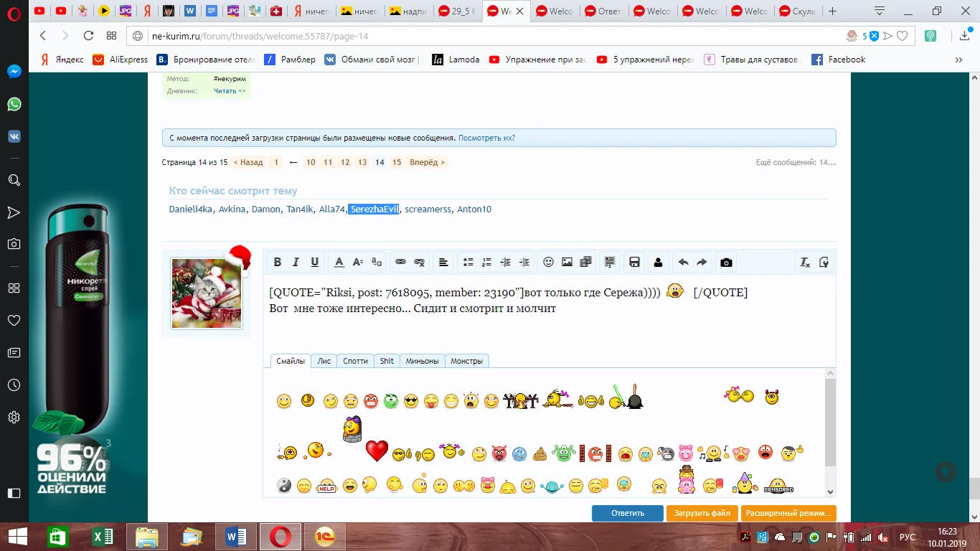This screenshot has height=551, width=980.
Task: Redo the last editor action
Action: [702, 263]
